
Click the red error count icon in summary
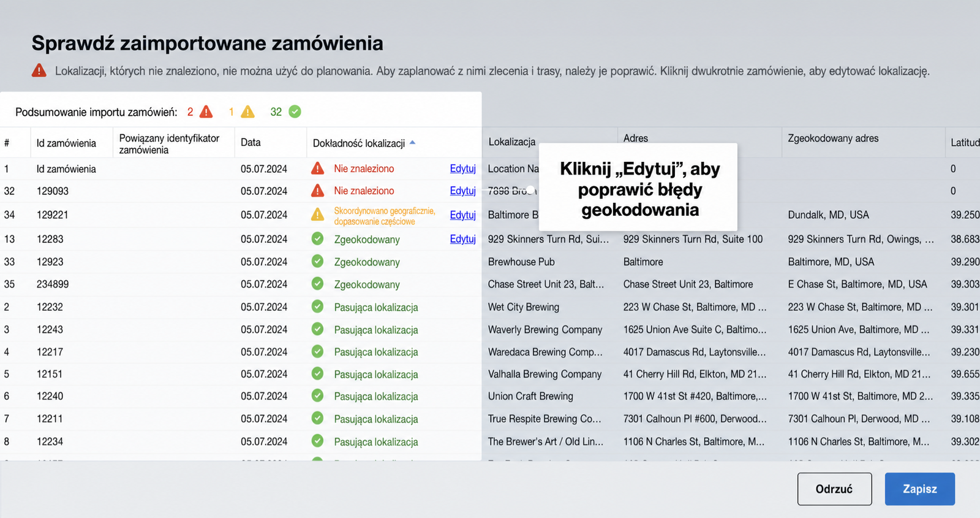(x=206, y=112)
